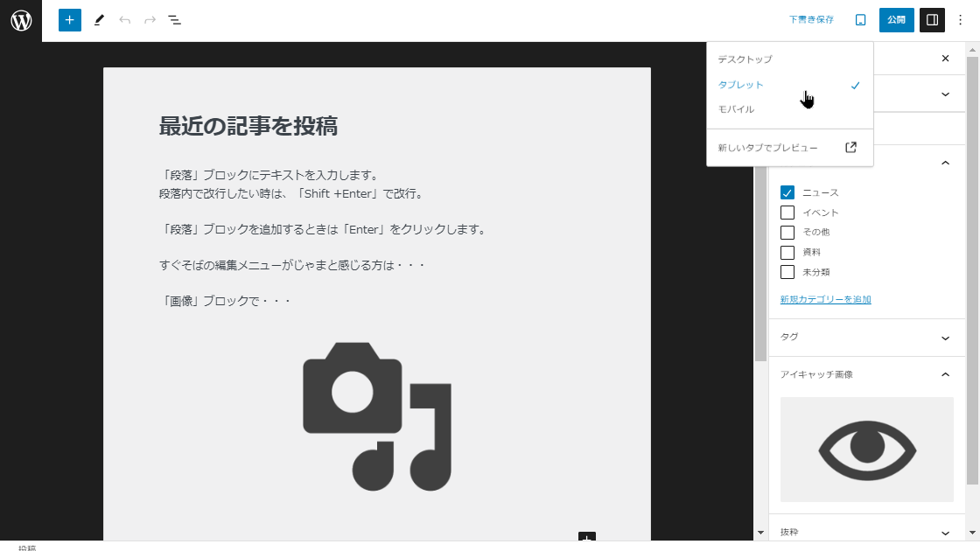Click the 公開 publish button
980x551 pixels.
(897, 20)
